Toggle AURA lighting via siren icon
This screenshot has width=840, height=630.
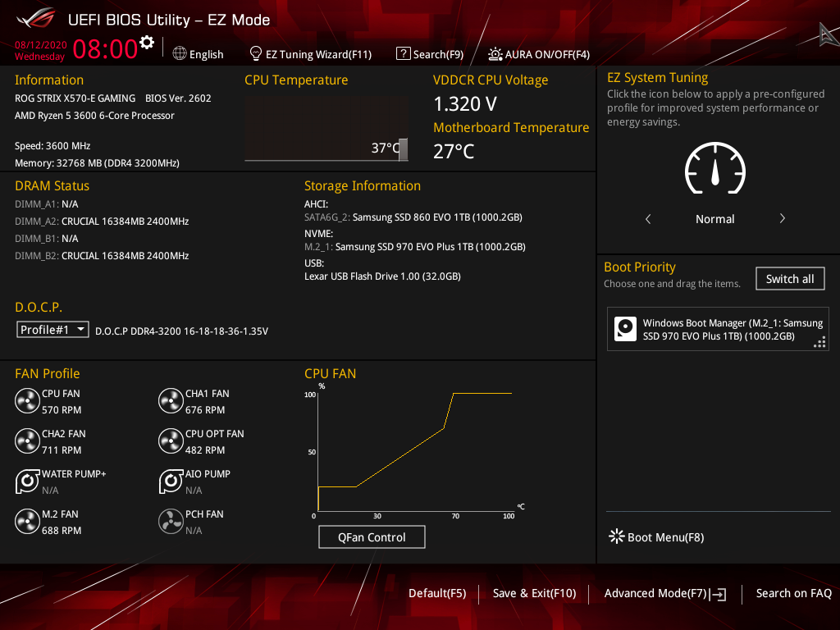click(495, 53)
